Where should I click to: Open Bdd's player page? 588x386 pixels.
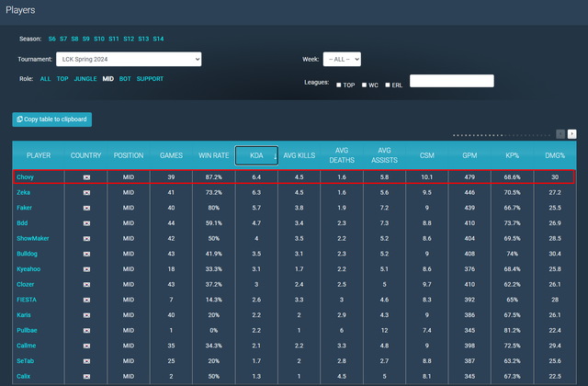coord(22,223)
